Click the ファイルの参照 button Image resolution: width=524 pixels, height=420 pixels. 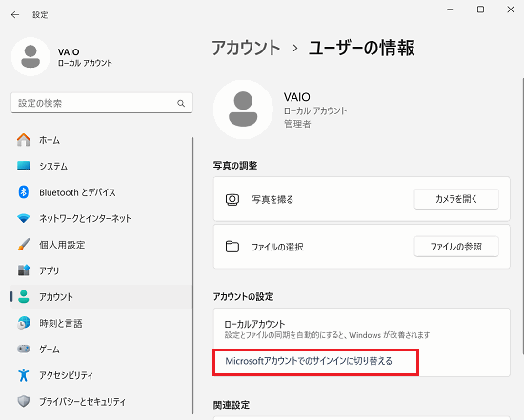[456, 247]
